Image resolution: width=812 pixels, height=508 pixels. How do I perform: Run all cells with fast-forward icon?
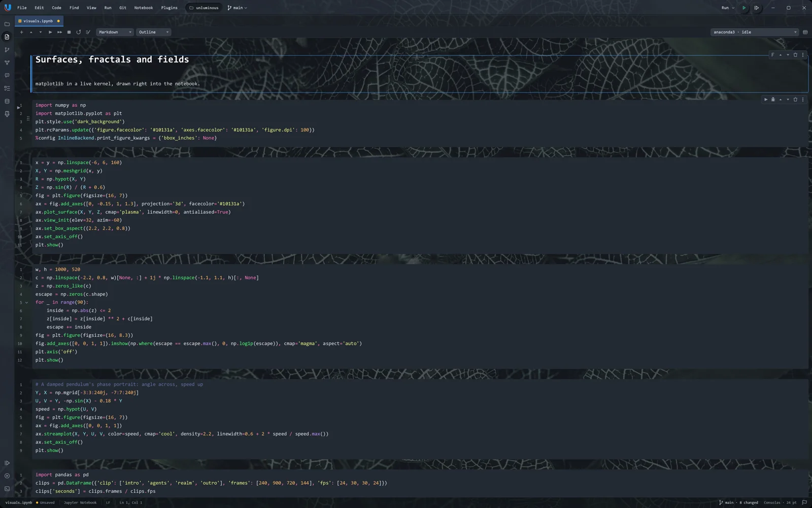point(59,32)
